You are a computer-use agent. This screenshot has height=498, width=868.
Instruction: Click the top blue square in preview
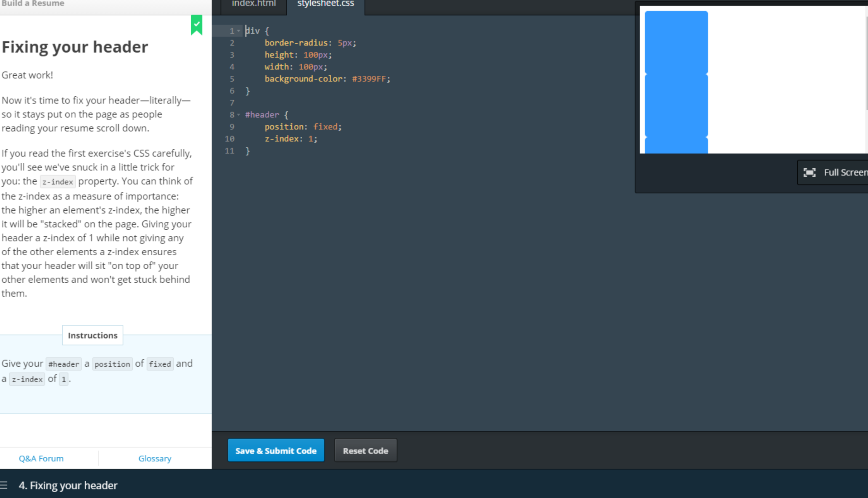tap(676, 42)
